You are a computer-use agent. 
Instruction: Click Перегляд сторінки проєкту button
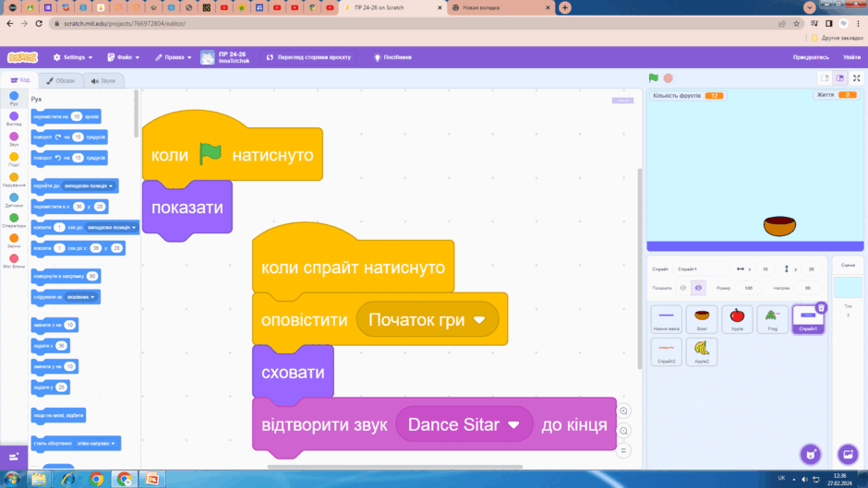point(309,57)
